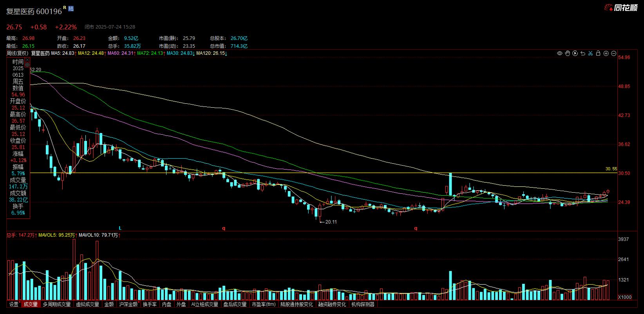Click the 市盈(静) 25.79 value
Screen dimensions: 644x314
[x=189, y=38]
